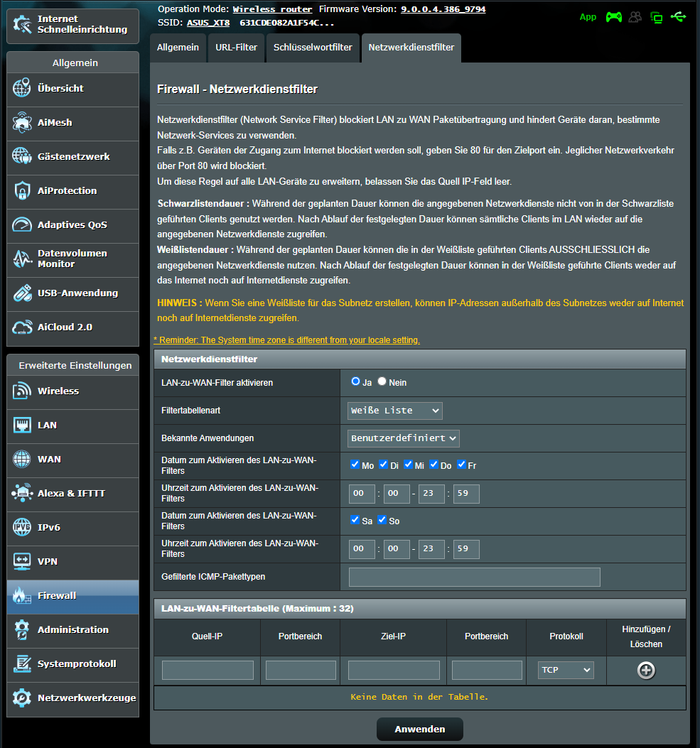Click the USB status icon
This screenshot has width=700, height=748.
(678, 17)
